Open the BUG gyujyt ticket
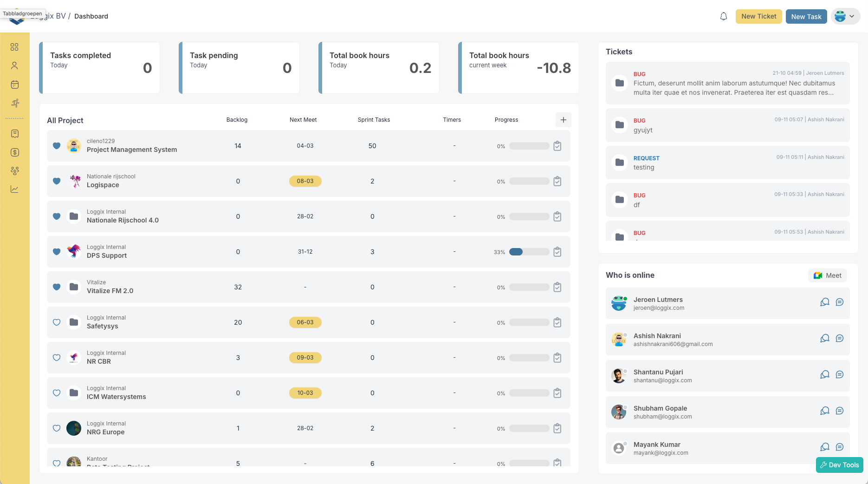868x484 pixels. 727,125
